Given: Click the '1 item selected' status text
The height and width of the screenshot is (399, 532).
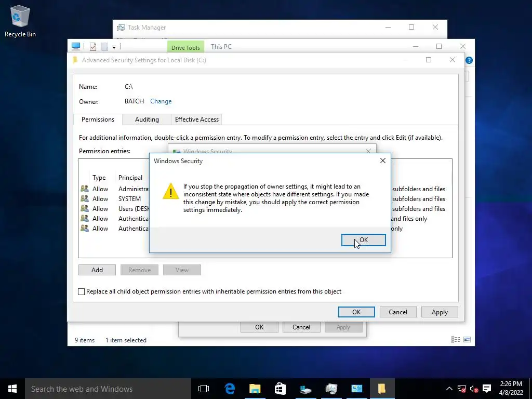Looking at the screenshot, I should tap(126, 340).
